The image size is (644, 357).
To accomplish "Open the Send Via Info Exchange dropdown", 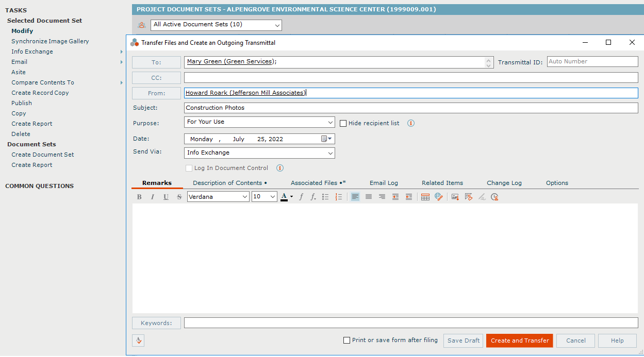I will [259, 153].
